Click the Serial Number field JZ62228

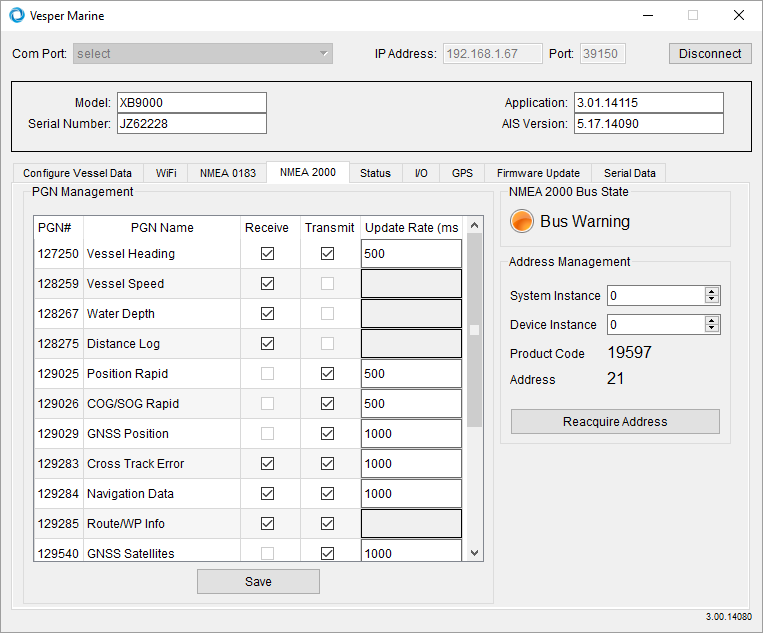pyautogui.click(x=192, y=124)
